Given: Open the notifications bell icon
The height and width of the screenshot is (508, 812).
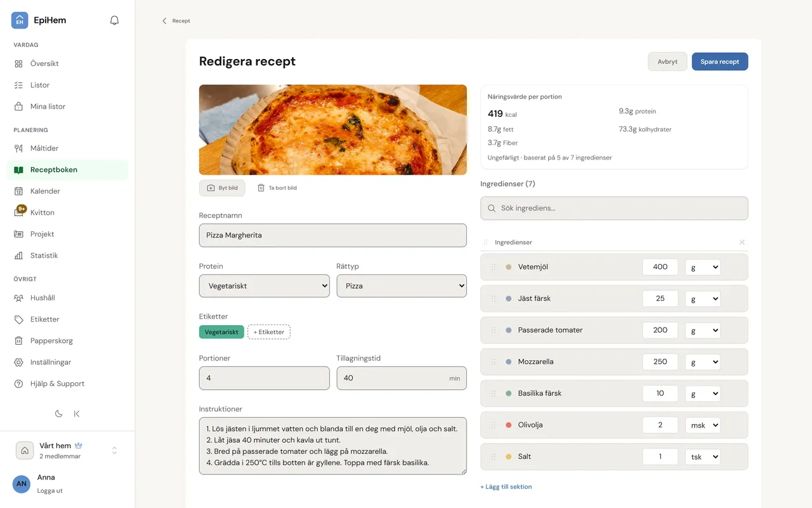Looking at the screenshot, I should coord(114,20).
